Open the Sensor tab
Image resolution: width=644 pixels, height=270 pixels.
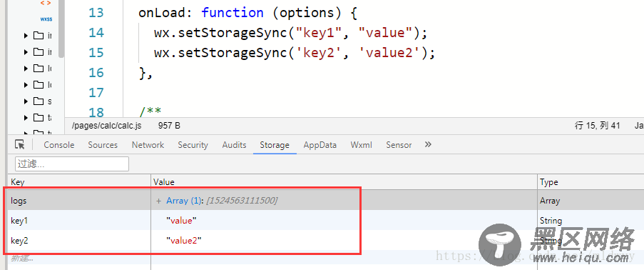399,145
